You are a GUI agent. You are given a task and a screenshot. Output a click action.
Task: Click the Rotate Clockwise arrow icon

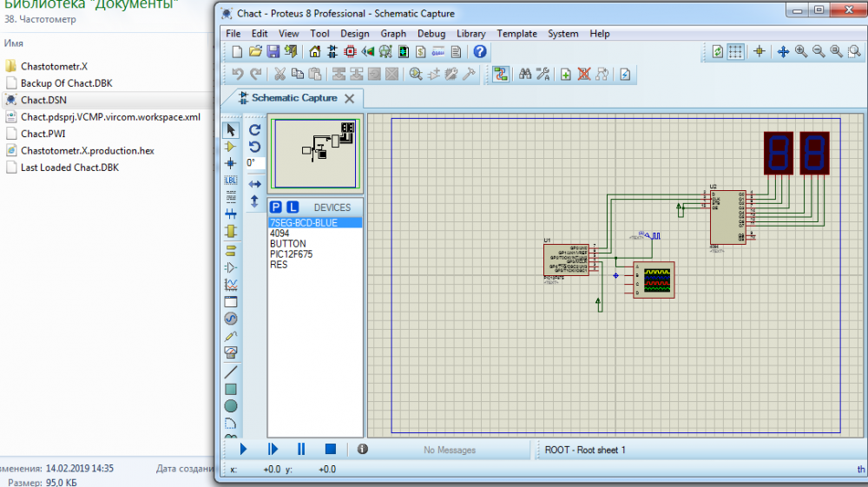[254, 130]
